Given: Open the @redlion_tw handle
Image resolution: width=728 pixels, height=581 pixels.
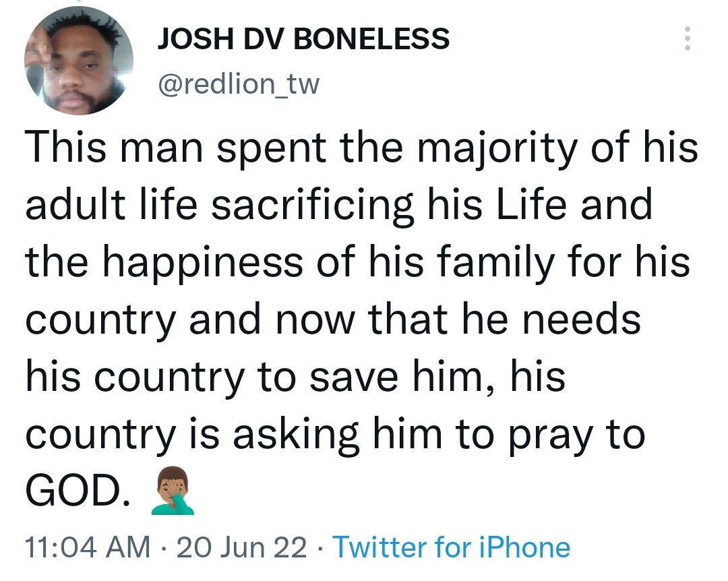Looking at the screenshot, I should point(239,84).
